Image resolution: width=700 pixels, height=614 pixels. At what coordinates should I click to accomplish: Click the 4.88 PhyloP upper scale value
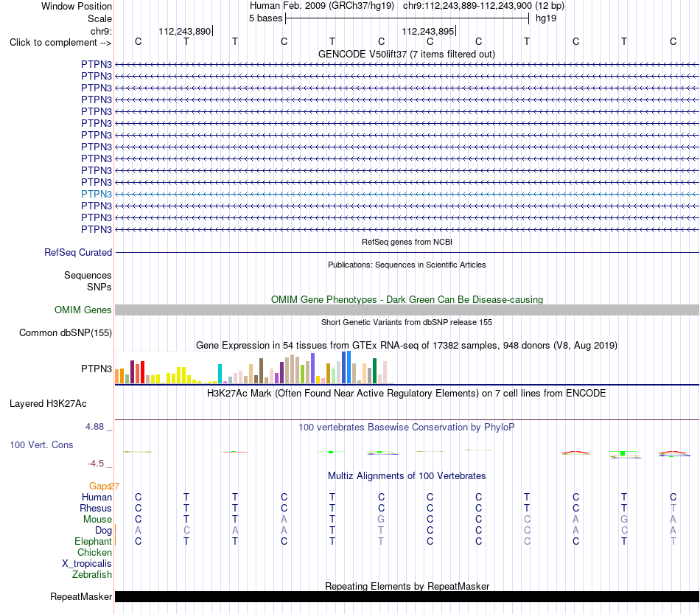[x=94, y=427]
